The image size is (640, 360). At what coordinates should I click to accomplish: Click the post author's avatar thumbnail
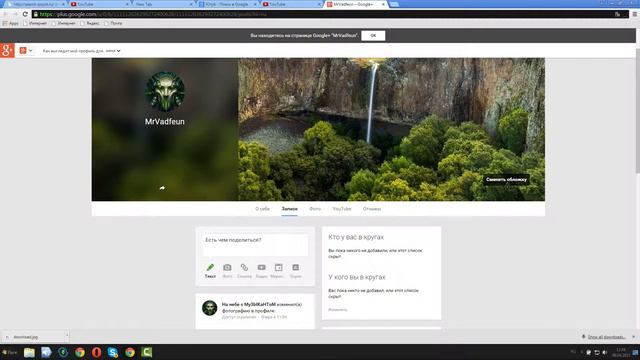click(x=209, y=308)
